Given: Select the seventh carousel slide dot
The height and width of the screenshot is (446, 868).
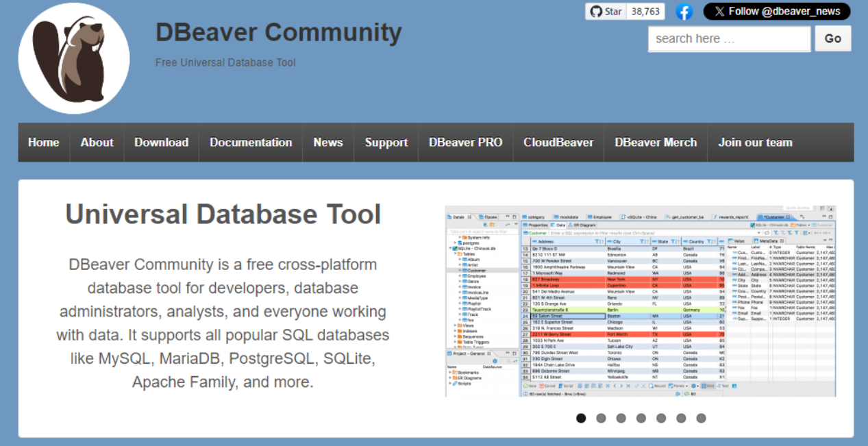Looking at the screenshot, I should [701, 418].
